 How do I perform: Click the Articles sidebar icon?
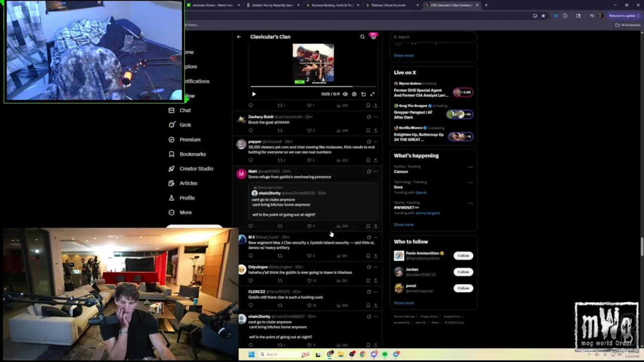(172, 183)
